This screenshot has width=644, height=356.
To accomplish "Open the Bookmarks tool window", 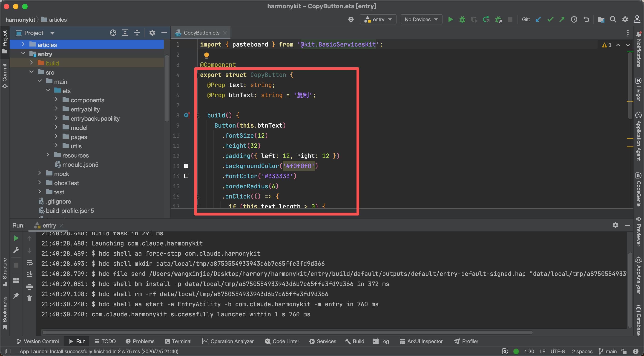I will 5,313.
